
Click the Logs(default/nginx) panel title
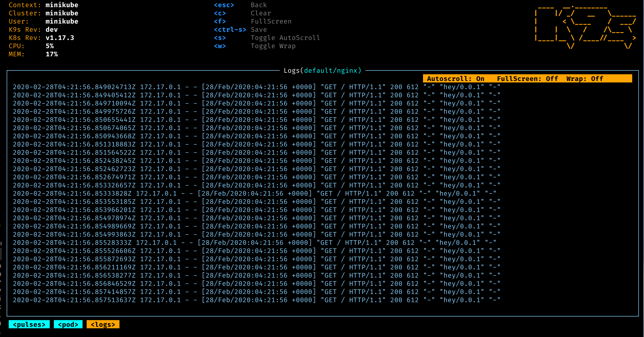click(322, 70)
